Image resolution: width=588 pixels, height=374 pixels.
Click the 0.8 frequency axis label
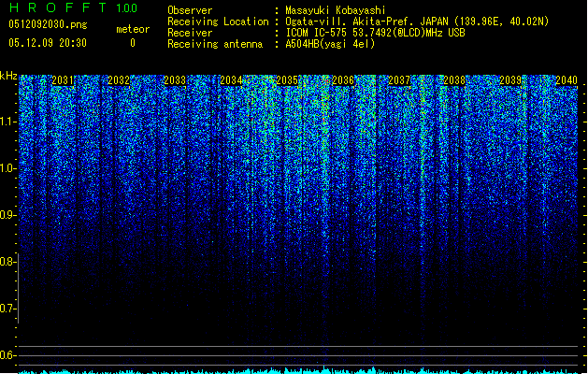(7, 262)
